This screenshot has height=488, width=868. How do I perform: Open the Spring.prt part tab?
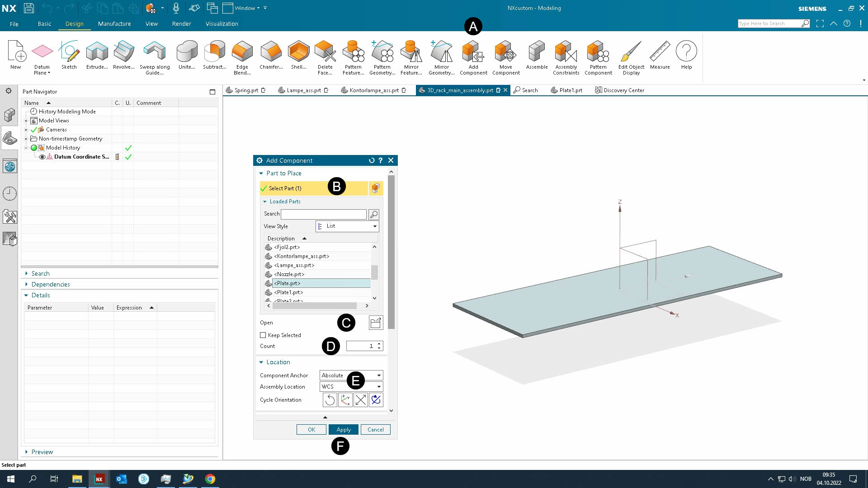pos(245,90)
